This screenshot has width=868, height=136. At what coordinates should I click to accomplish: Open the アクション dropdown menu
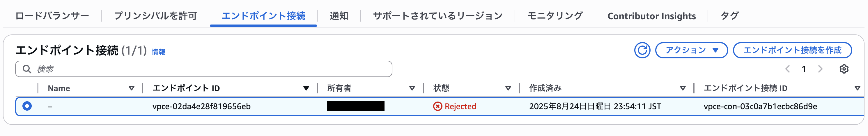(x=691, y=50)
